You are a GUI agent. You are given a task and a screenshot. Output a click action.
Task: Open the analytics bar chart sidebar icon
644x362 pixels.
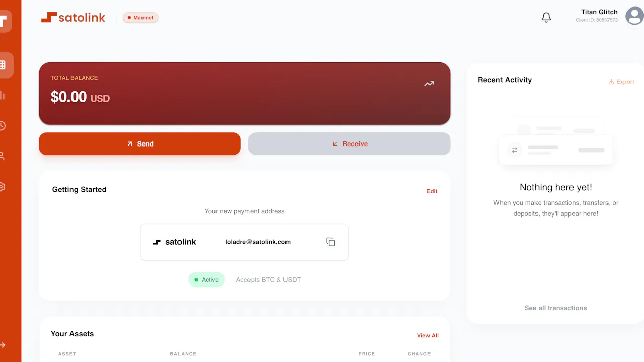[x=3, y=95]
